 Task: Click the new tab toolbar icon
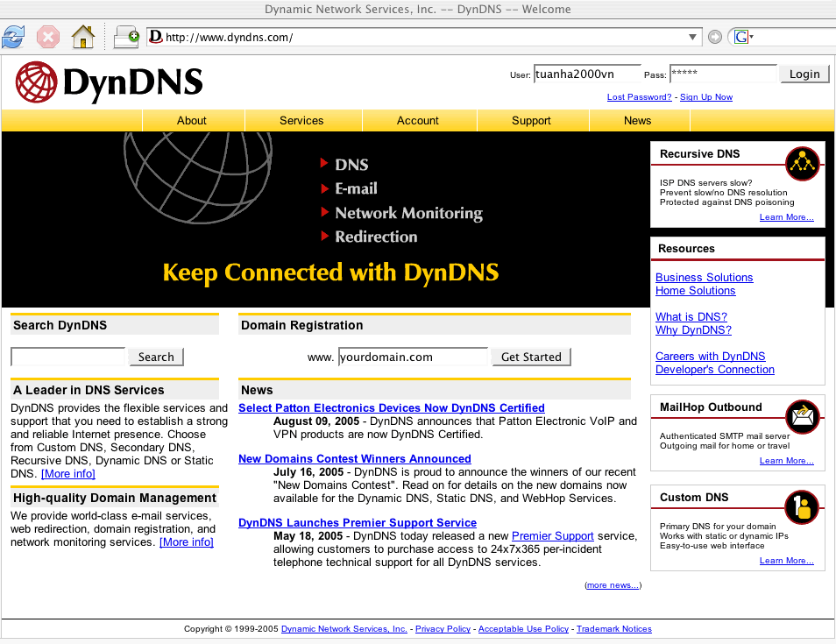pos(127,37)
